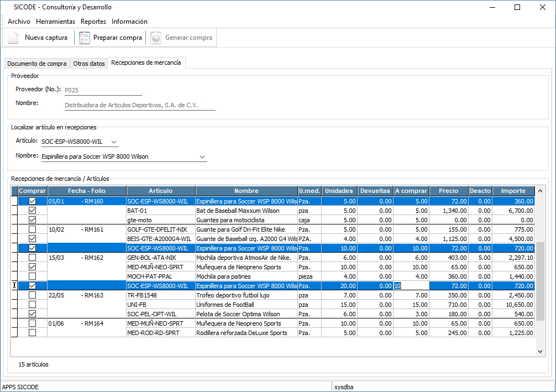Tick Comprar checkbox for UNI-FB row
The height and width of the screenshot is (392, 556).
pos(33,305)
